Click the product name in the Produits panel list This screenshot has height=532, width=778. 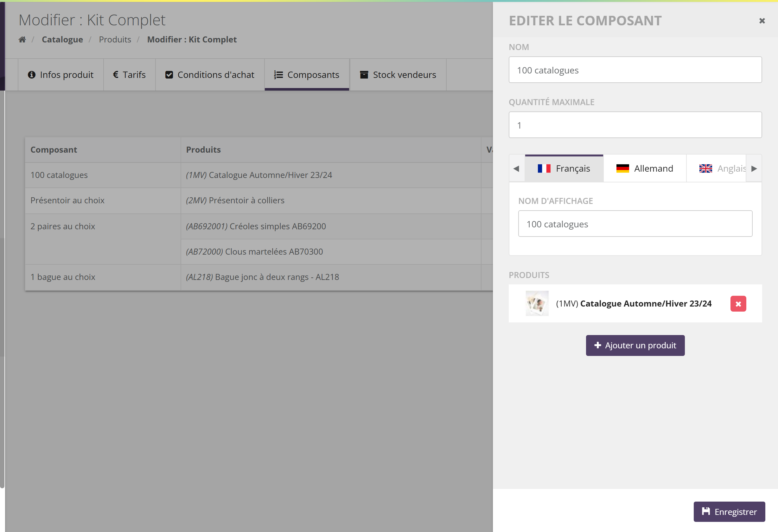[646, 304]
